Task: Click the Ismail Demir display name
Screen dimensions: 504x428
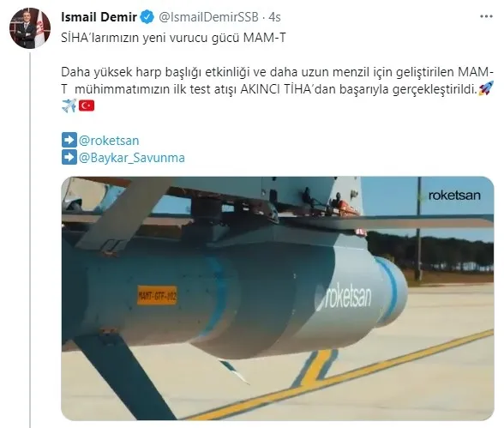Action: tap(99, 17)
